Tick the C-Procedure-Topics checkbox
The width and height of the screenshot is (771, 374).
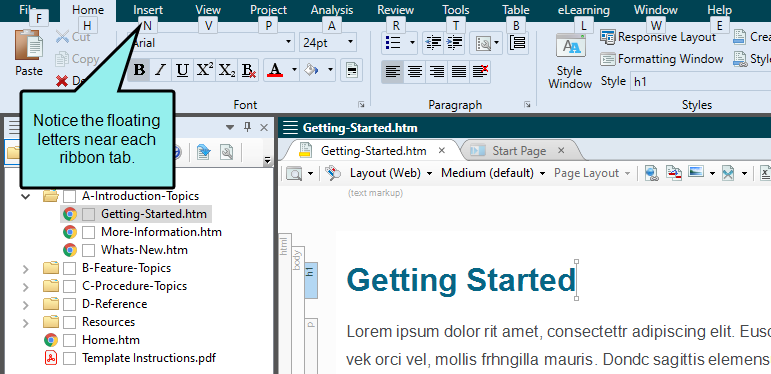69,286
